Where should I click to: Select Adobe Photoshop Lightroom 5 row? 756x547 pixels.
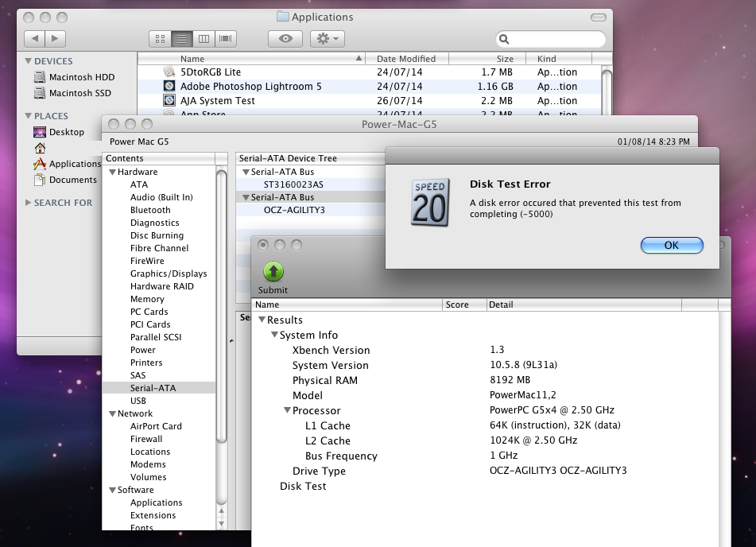[x=370, y=87]
